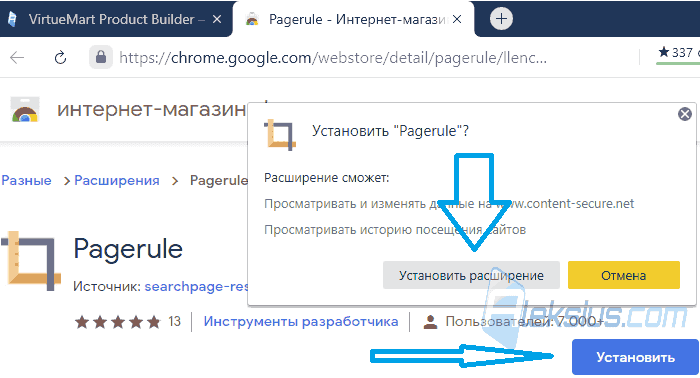The height and width of the screenshot is (378, 700).
Task: Confirm with Установить расширение button
Action: click(471, 275)
